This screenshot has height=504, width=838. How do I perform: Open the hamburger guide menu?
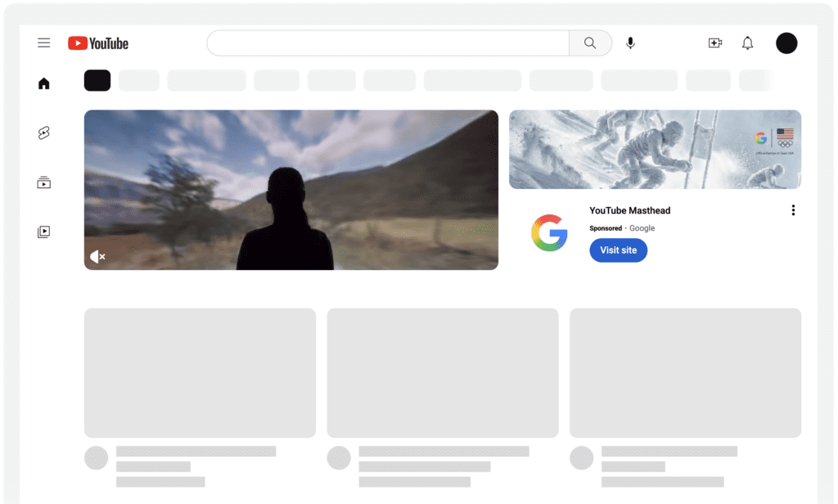click(44, 43)
